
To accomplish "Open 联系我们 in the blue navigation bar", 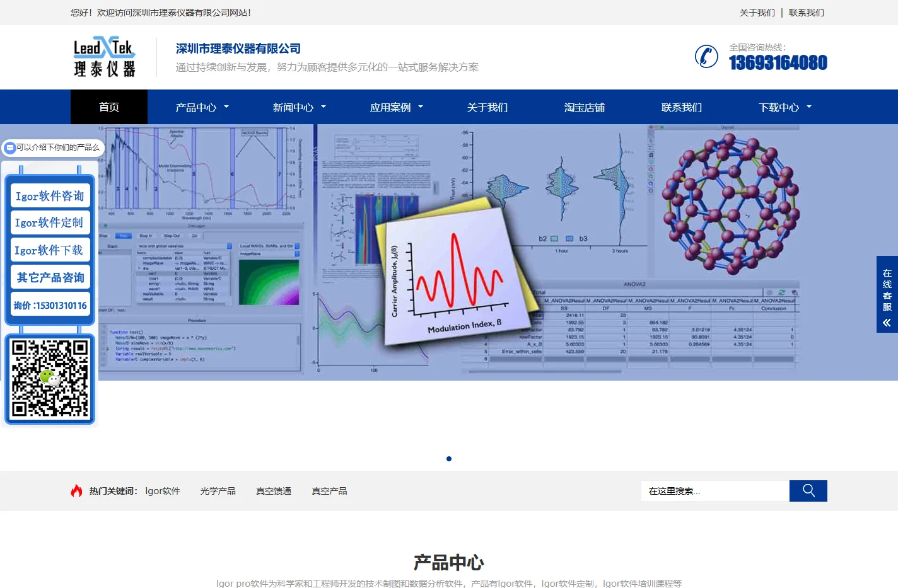I will 682,108.
